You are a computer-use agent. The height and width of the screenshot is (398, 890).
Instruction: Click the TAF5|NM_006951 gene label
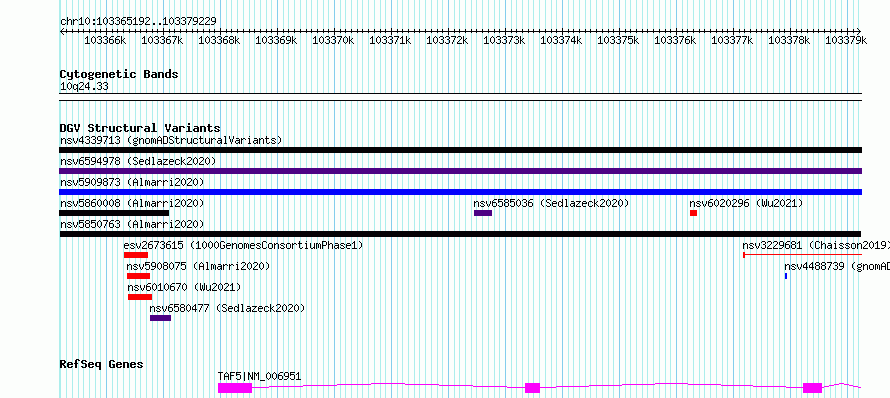[x=259, y=376]
